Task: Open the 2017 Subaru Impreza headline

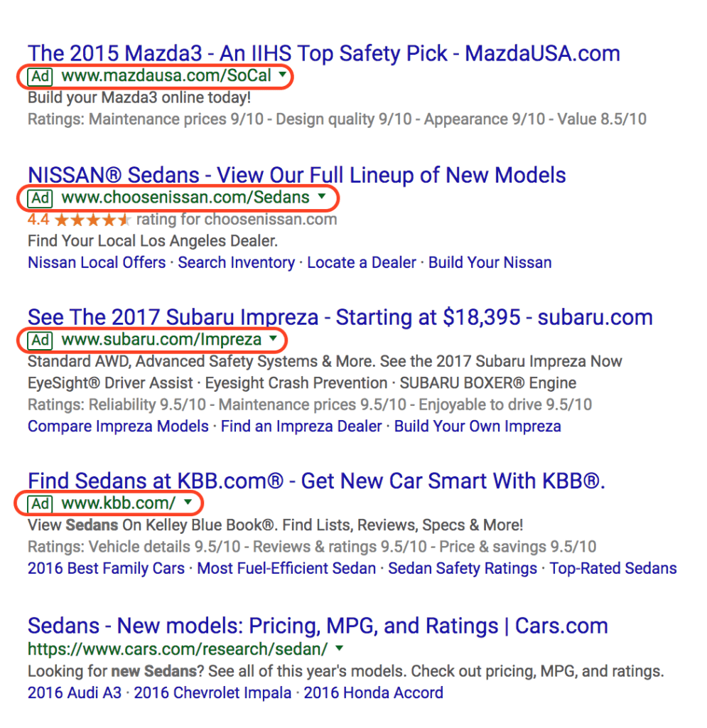Action: click(340, 318)
